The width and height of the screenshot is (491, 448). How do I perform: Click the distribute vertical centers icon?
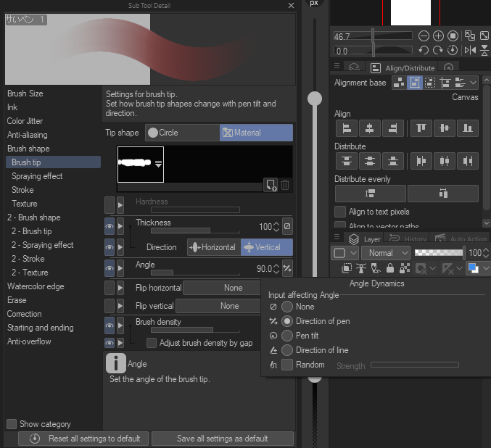(x=370, y=161)
